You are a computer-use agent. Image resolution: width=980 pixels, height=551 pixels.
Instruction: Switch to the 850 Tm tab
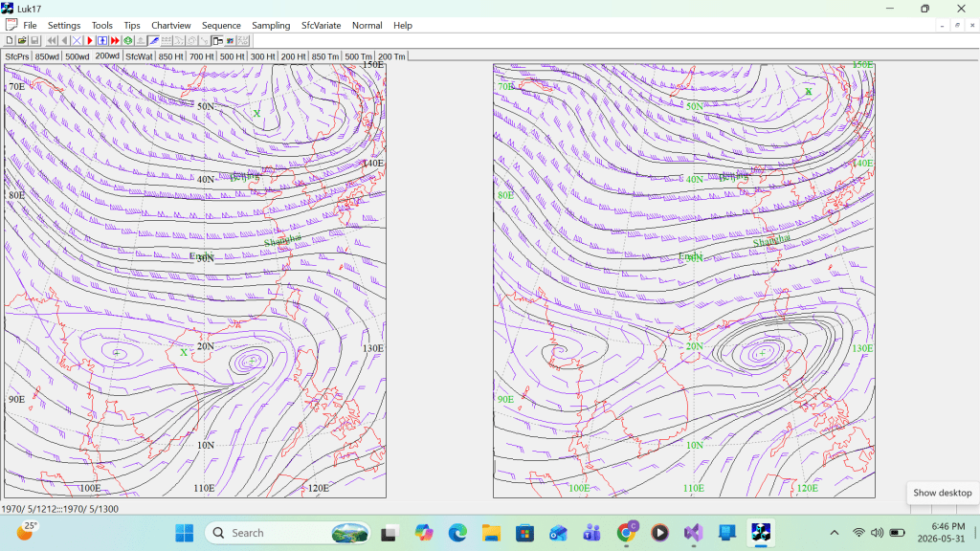pyautogui.click(x=325, y=56)
